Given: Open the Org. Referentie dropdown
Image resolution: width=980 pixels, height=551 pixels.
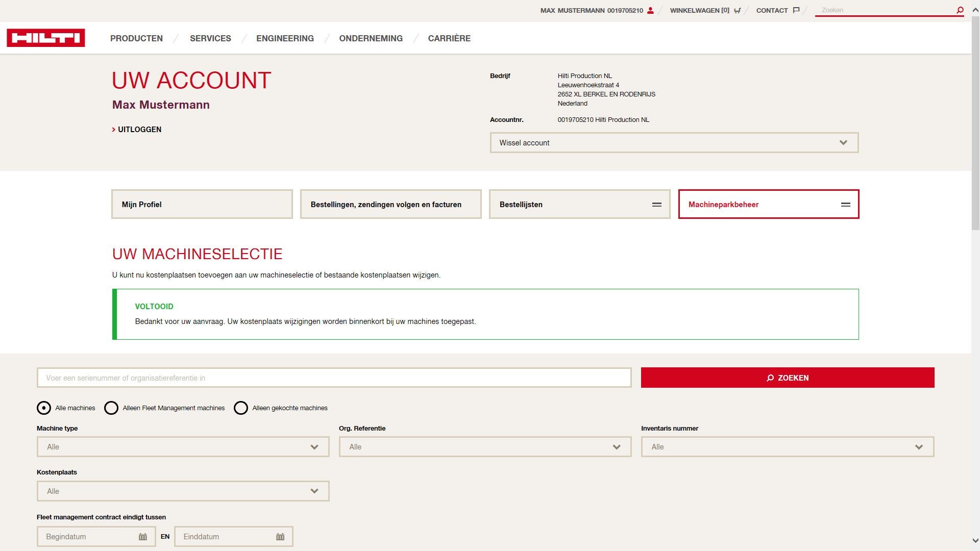Looking at the screenshot, I should 485,447.
